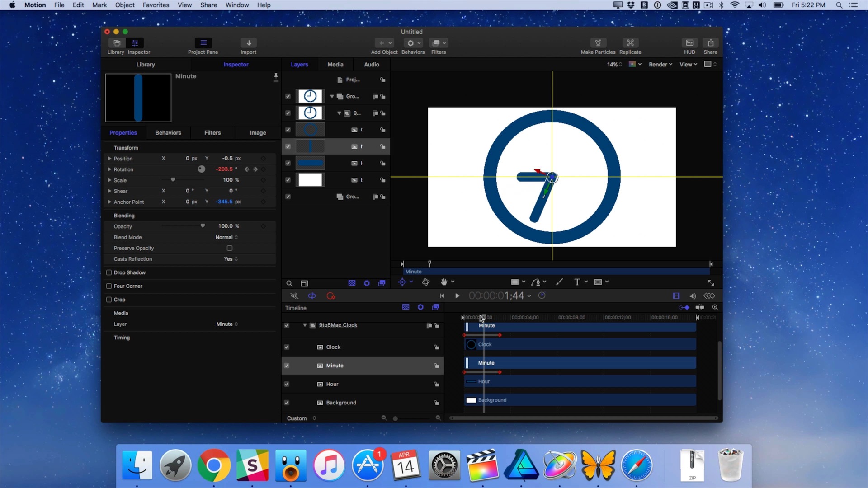Select the Hour layer in timeline list
Image resolution: width=868 pixels, height=488 pixels.
(x=332, y=384)
